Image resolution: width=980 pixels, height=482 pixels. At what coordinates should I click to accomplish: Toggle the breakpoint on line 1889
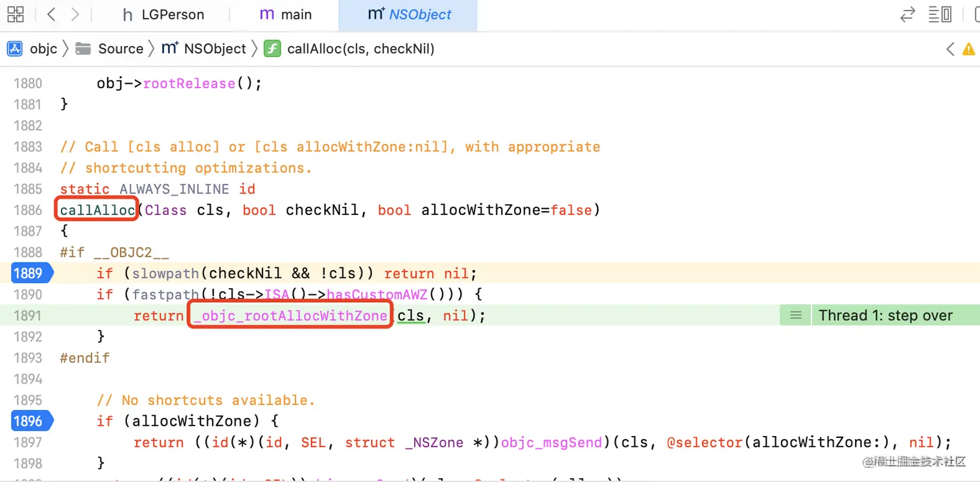click(x=30, y=273)
